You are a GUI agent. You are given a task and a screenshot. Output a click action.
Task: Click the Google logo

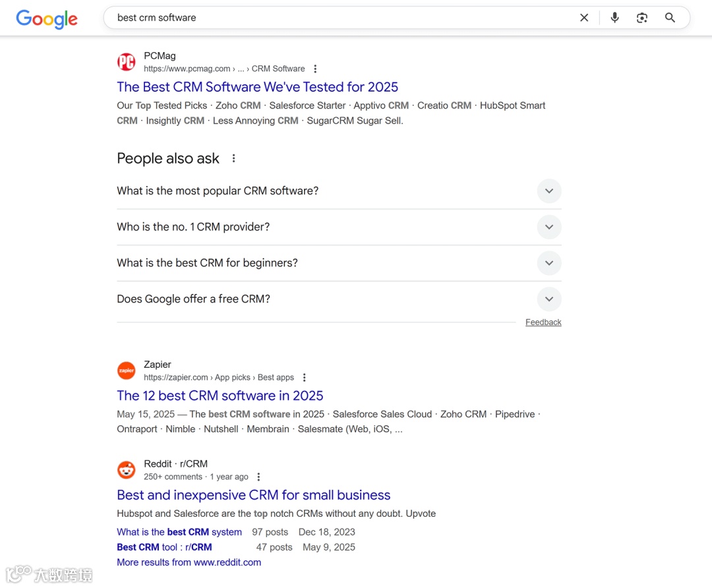coord(47,18)
